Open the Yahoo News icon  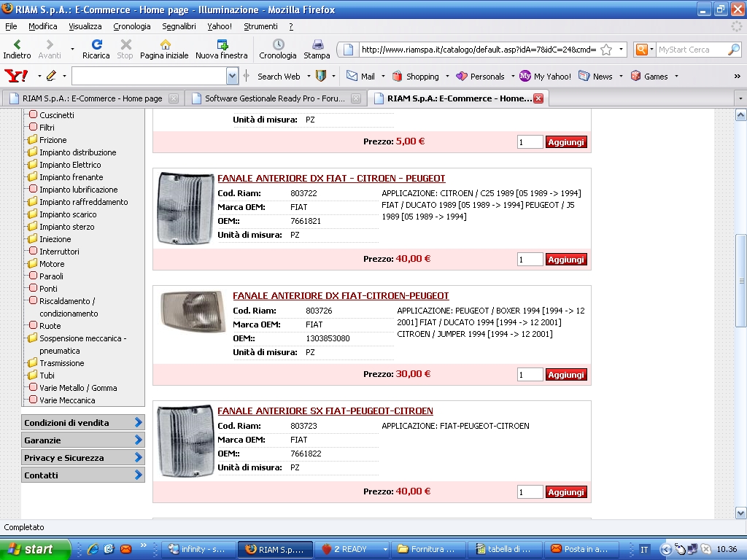(x=584, y=76)
